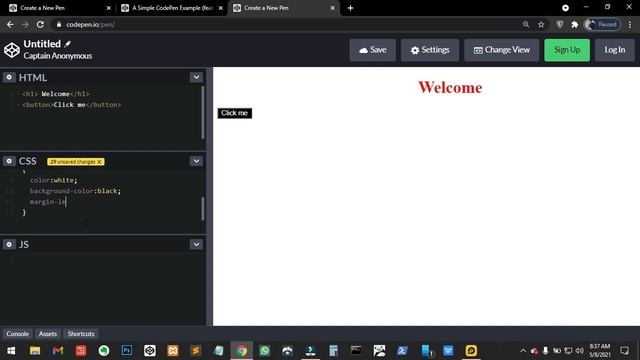Select the active 'Create a New Pen' tab
The image size is (640, 360).
(x=284, y=8)
